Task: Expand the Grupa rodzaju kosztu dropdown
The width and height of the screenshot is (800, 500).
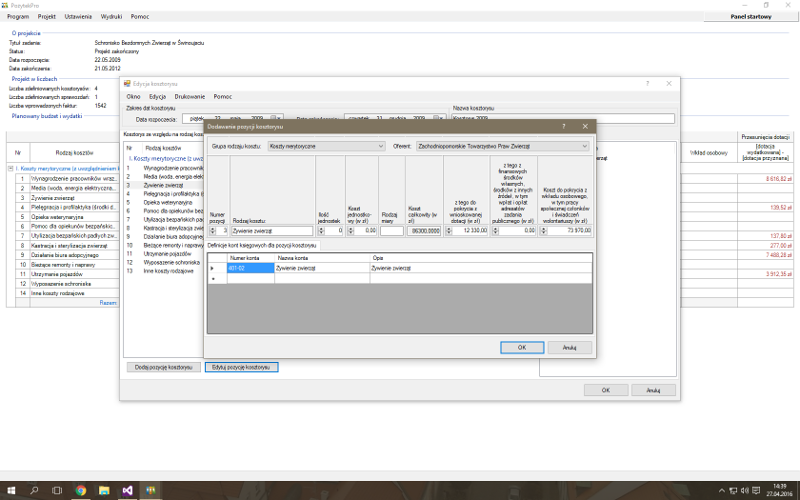Action: (380, 146)
